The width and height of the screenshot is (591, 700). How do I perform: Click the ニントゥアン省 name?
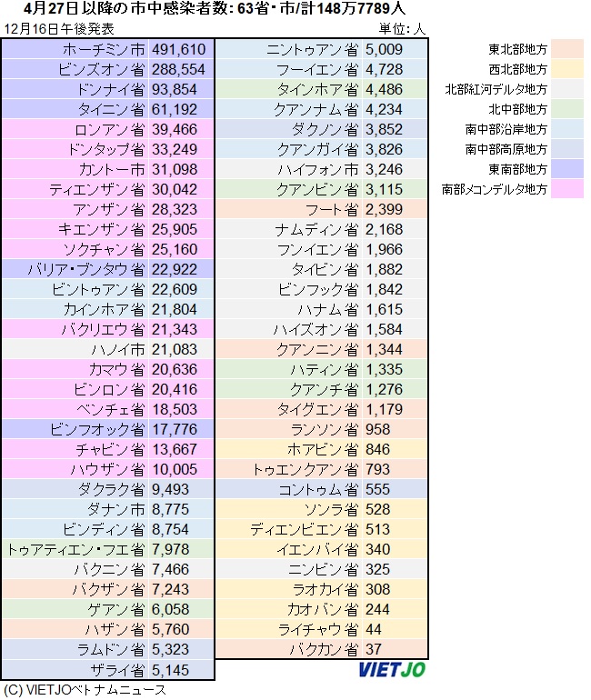pyautogui.click(x=312, y=50)
